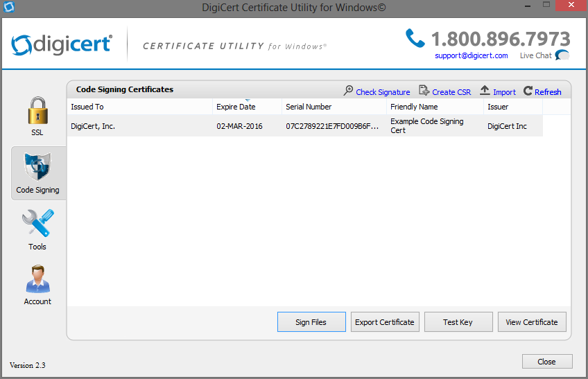Sort by the Issuer column header
Image resolution: width=588 pixels, height=379 pixels.
tap(513, 107)
